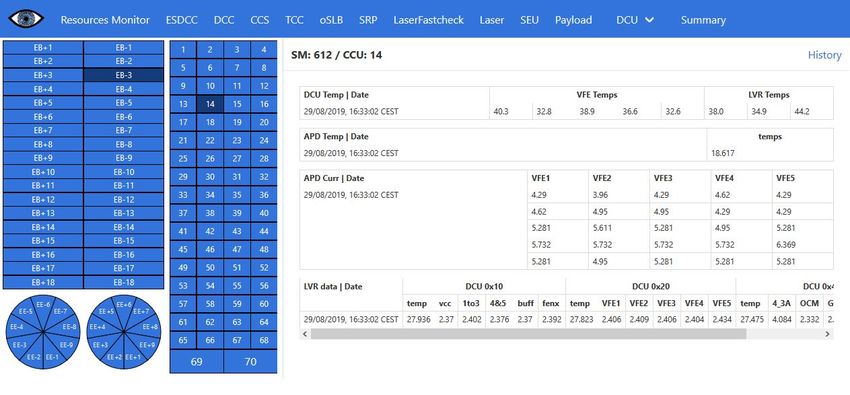The image size is (850, 395).
Task: Click the SM: 612 / CCU: 14 heading
Action: pos(336,55)
